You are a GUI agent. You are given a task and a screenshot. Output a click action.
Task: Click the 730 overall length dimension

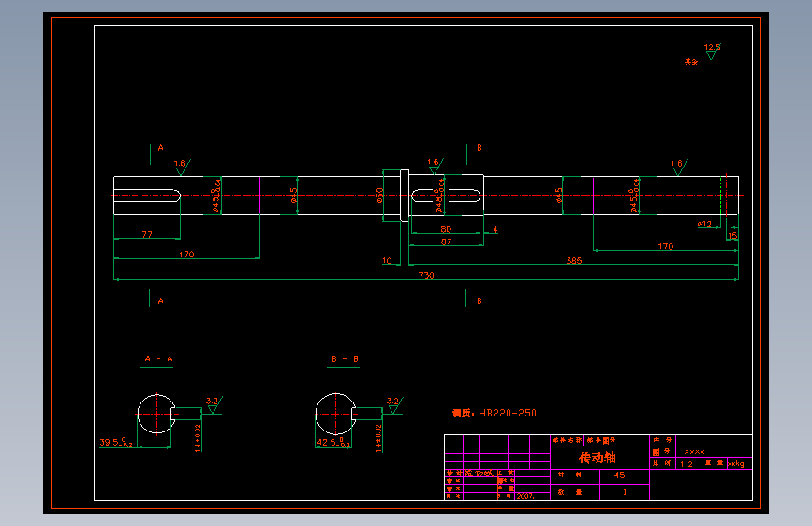coord(426,275)
